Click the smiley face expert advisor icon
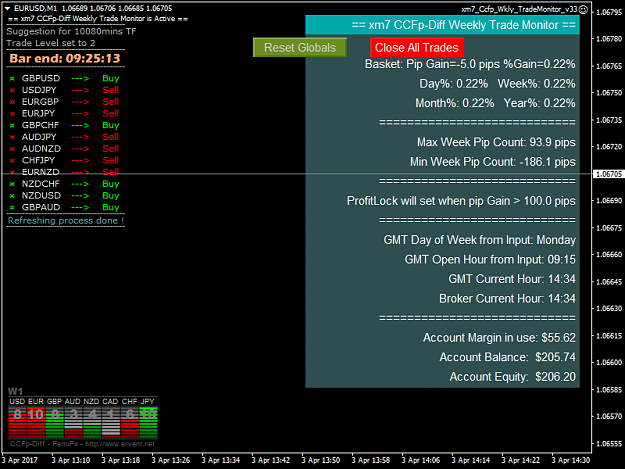625x469 pixels. (x=583, y=9)
